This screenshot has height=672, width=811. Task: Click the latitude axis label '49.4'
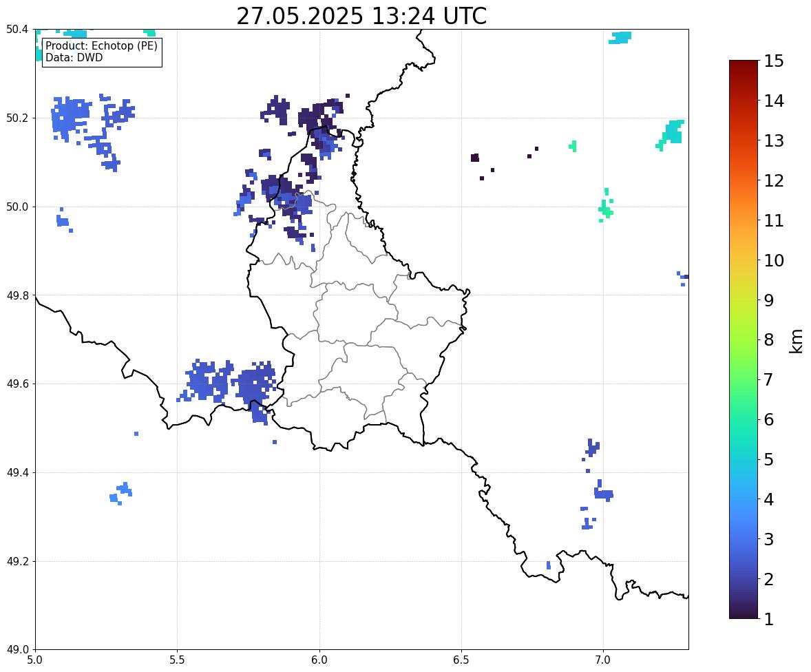tap(17, 473)
